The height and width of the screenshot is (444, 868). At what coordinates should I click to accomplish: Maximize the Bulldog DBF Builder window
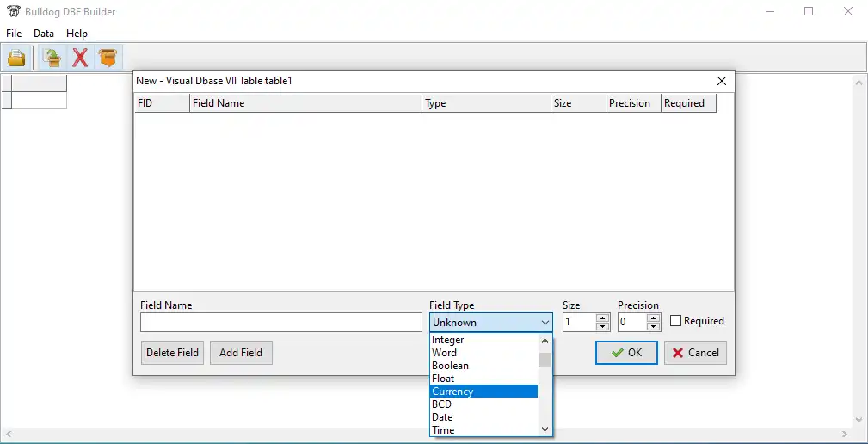809,12
